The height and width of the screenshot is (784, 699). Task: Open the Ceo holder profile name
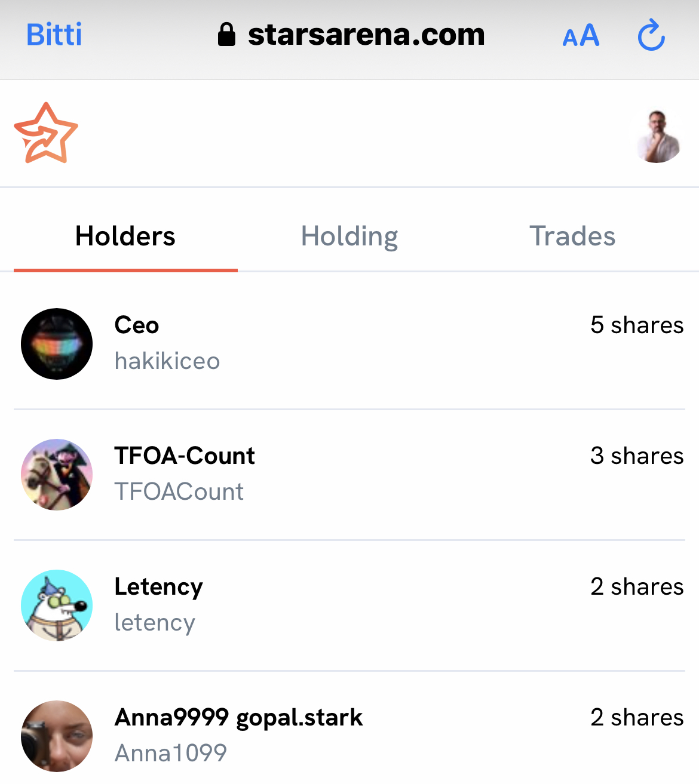point(137,325)
